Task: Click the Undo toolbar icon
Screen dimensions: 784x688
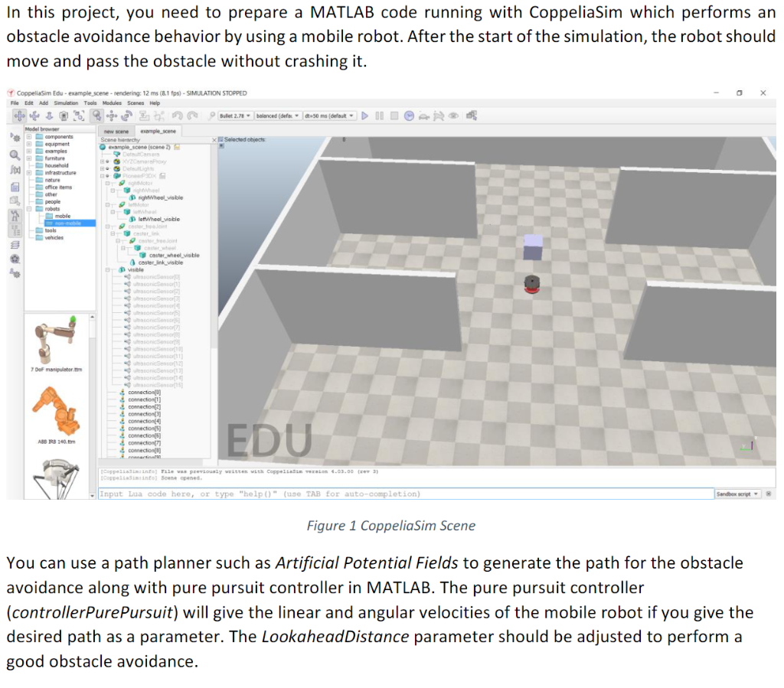Action: click(x=178, y=116)
